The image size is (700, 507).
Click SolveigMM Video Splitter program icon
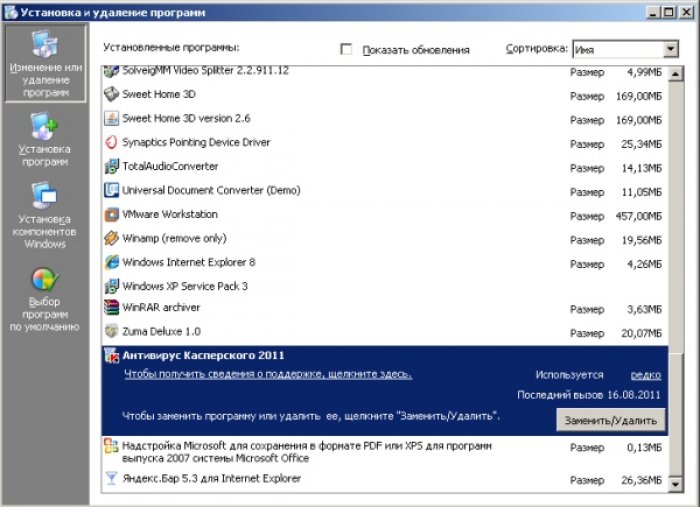(111, 71)
